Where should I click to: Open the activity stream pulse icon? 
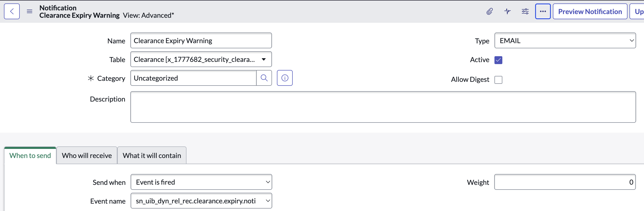(507, 12)
